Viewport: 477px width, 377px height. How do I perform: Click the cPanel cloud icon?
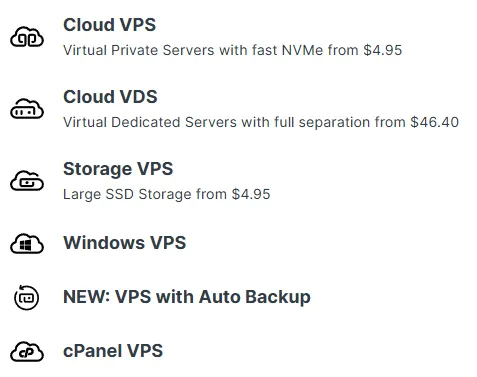[x=27, y=351]
